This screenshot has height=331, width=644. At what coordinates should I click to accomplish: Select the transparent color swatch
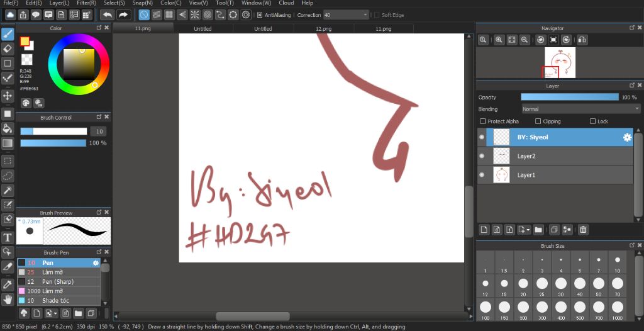click(26, 59)
